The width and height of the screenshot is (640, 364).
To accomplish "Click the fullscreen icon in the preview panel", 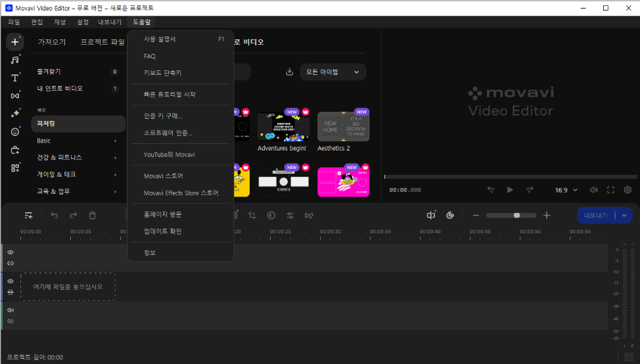I will [x=610, y=190].
